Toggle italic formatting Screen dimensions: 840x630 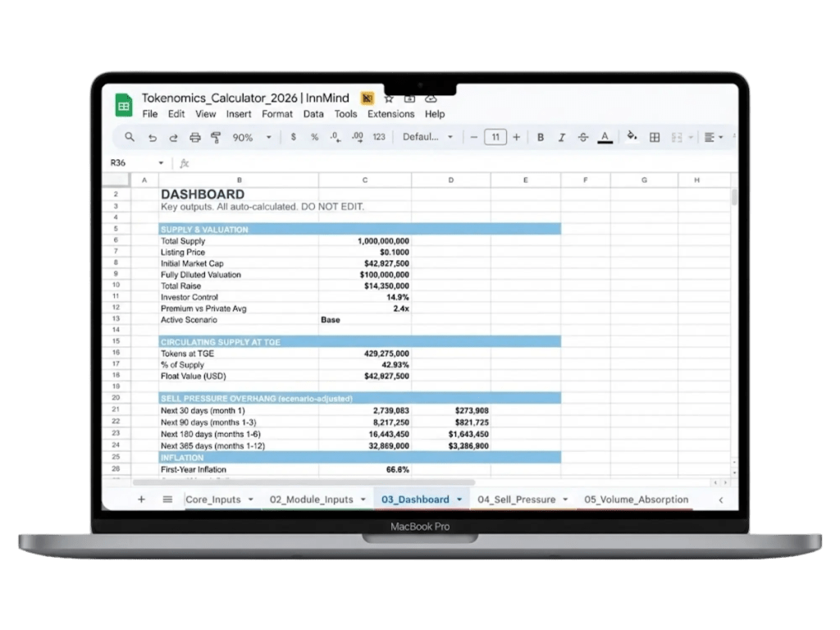[560, 137]
